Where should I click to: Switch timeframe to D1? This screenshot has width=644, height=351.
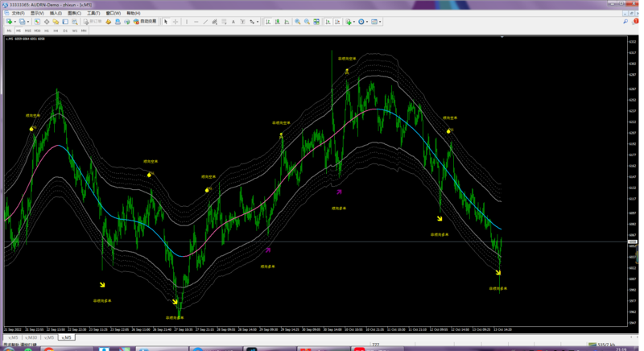pos(65,31)
